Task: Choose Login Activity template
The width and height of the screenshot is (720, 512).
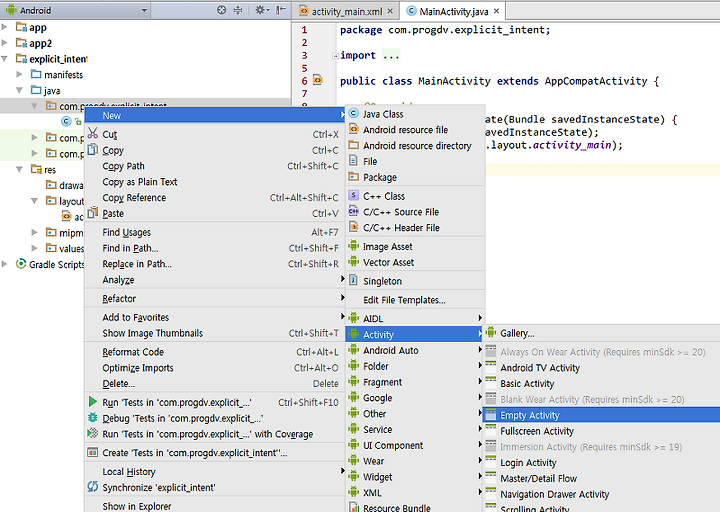Action: click(602, 463)
